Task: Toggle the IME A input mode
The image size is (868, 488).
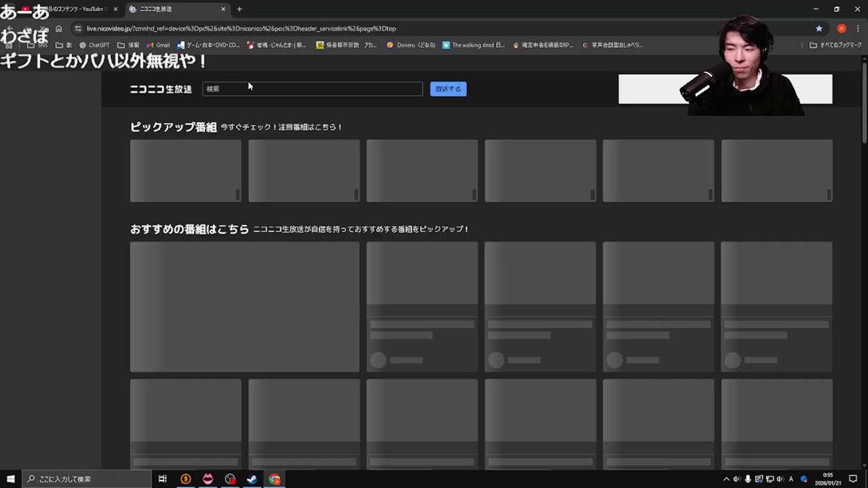Action: [791, 479]
